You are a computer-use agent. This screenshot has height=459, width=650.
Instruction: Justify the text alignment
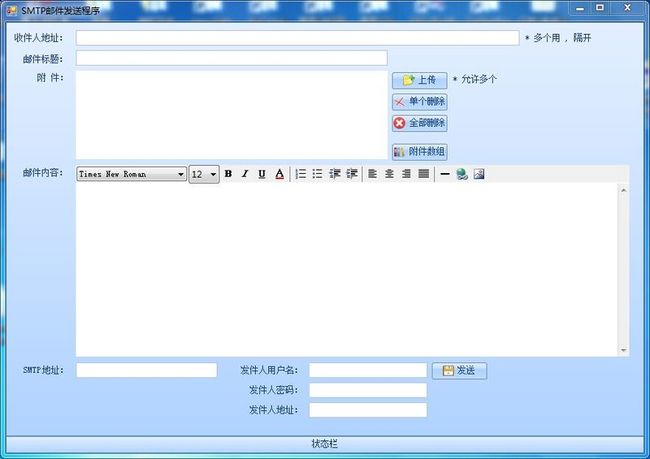click(424, 174)
